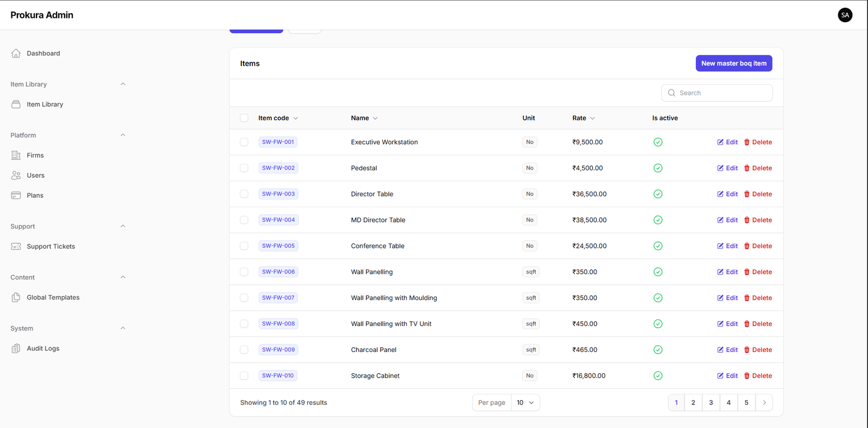Click the Wall Panelling with TV Unit name

[x=391, y=324]
